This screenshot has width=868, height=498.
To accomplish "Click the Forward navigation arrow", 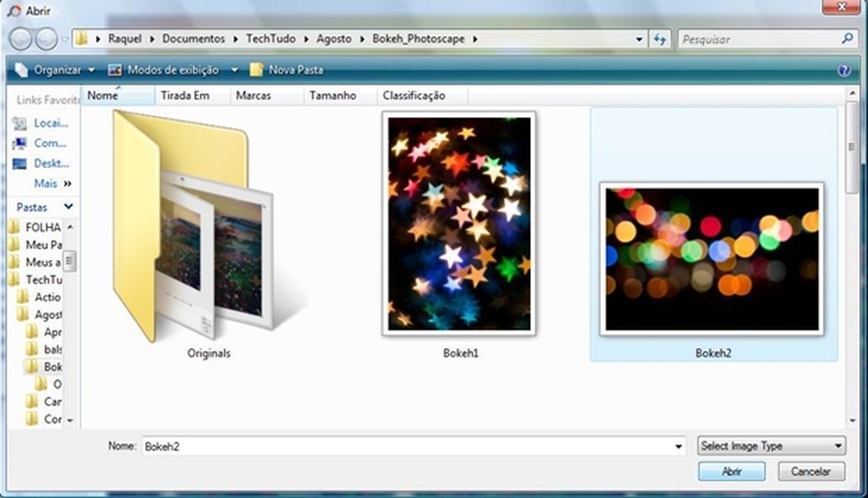I will point(47,39).
